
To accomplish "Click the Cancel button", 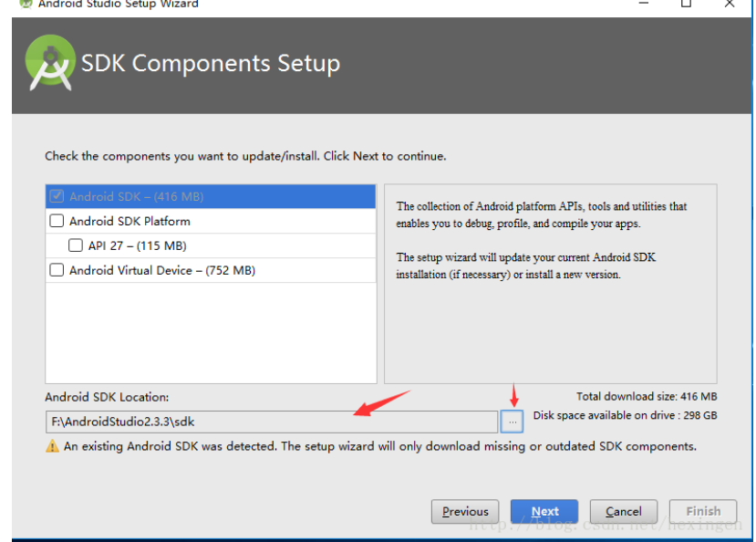I will coord(623,511).
